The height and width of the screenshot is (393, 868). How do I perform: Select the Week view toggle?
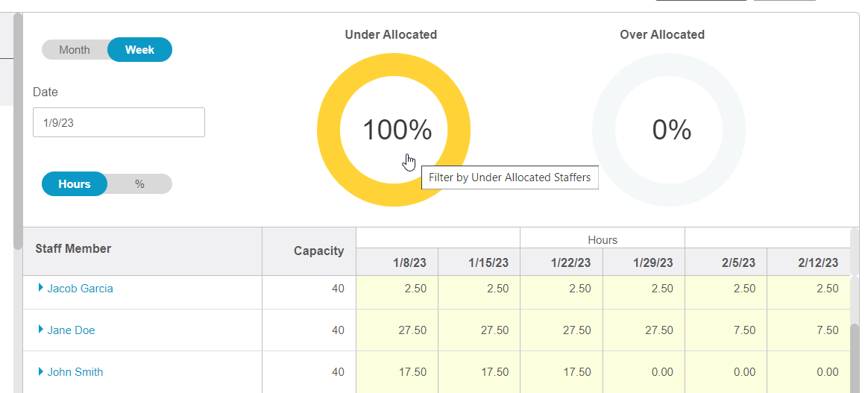coord(139,50)
